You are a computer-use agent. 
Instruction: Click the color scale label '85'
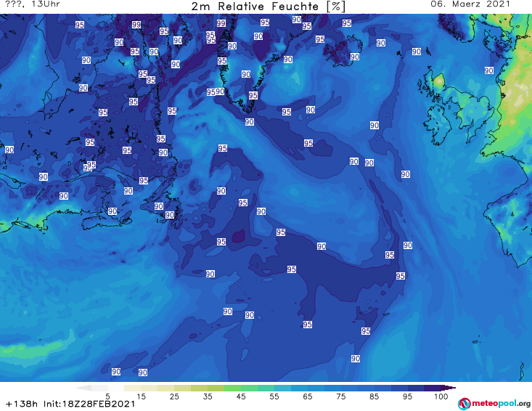click(x=374, y=396)
